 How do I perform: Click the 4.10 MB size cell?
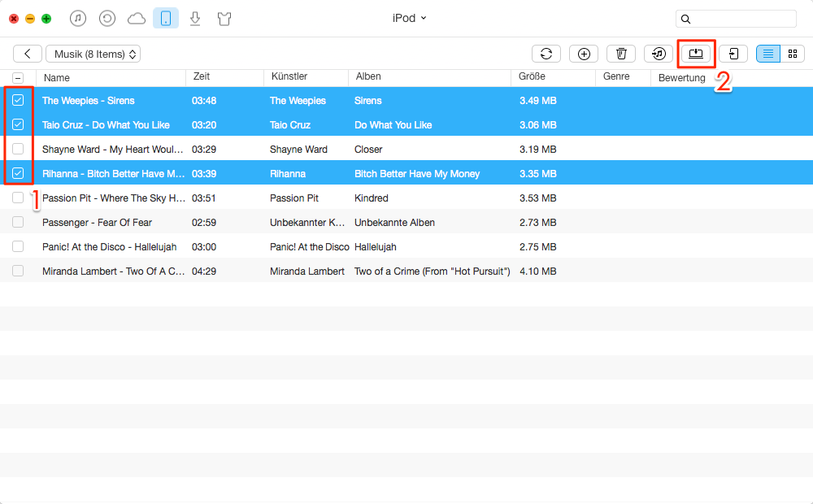pyautogui.click(x=537, y=272)
